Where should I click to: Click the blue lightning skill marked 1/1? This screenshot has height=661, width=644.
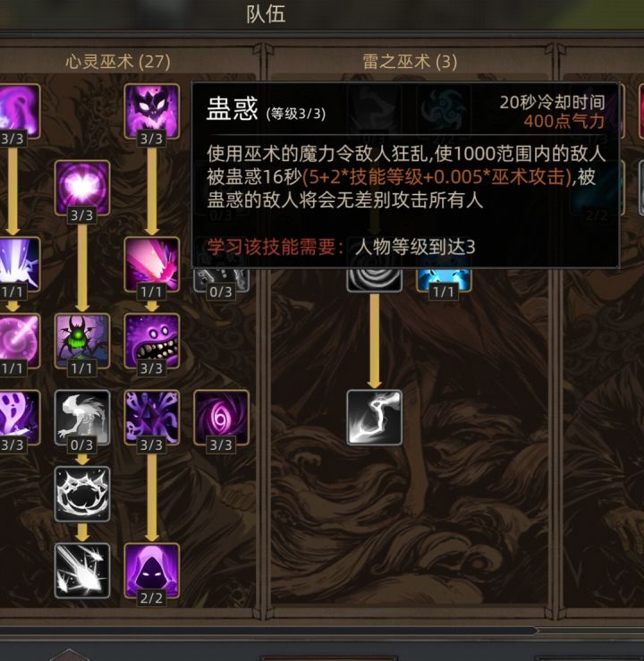(444, 280)
